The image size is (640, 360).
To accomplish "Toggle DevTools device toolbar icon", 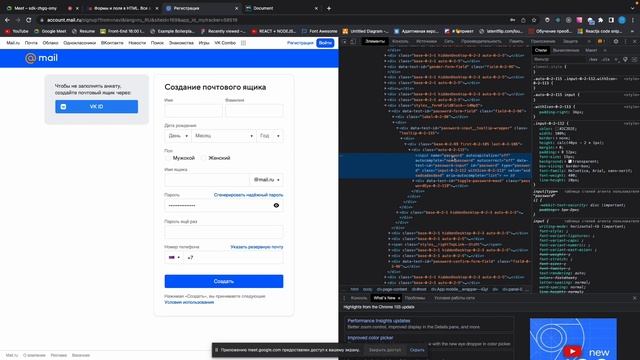I will [353, 41].
